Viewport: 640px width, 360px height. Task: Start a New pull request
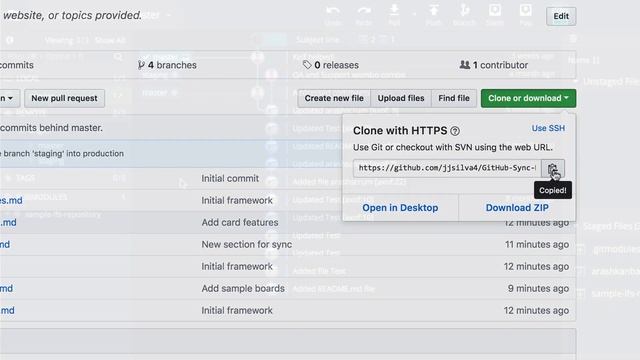(64, 98)
